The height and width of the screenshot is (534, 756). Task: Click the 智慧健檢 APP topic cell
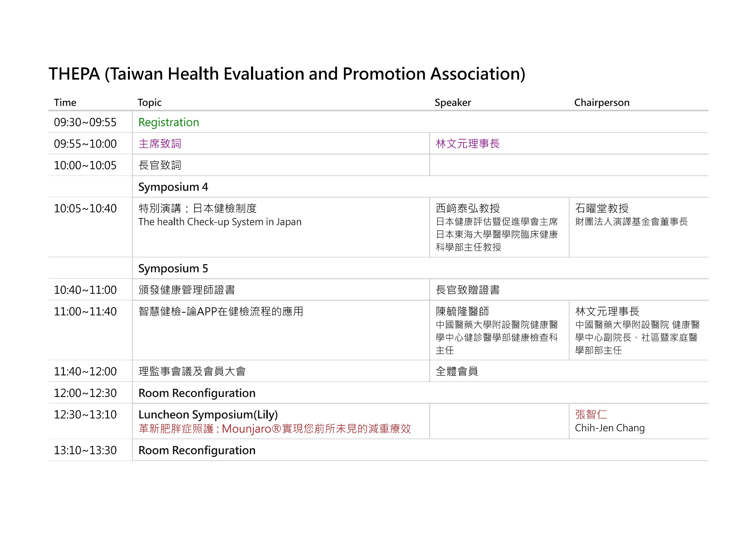tap(221, 311)
